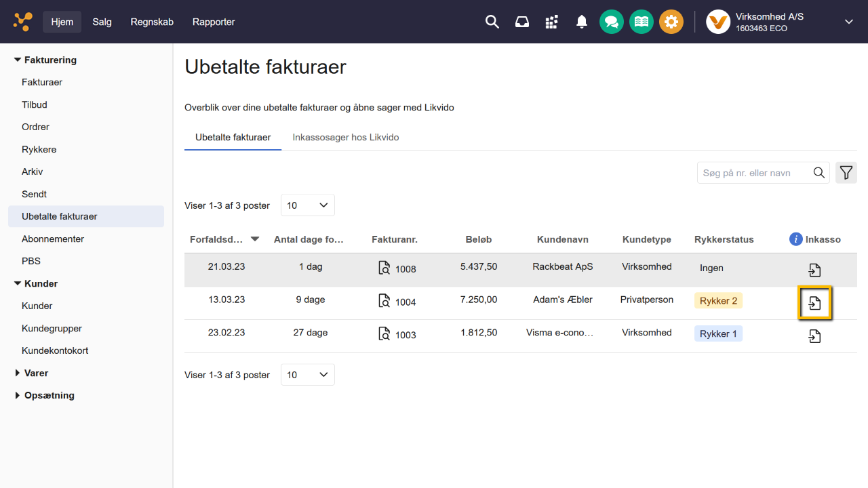The height and width of the screenshot is (488, 868).
Task: Open the chat support icon
Action: 612,21
